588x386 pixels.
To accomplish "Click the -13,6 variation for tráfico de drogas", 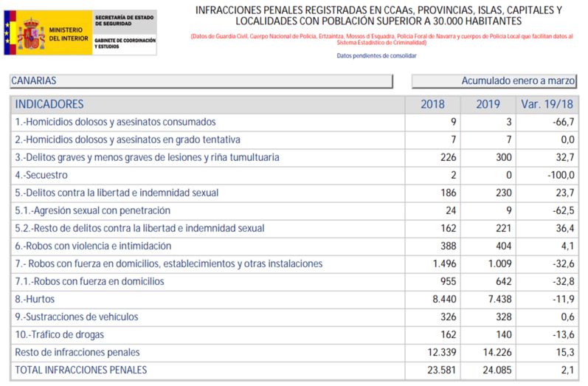I will pos(563,334).
